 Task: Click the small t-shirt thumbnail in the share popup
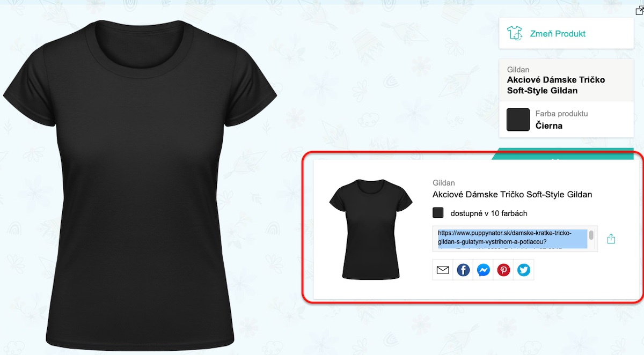[371, 229]
